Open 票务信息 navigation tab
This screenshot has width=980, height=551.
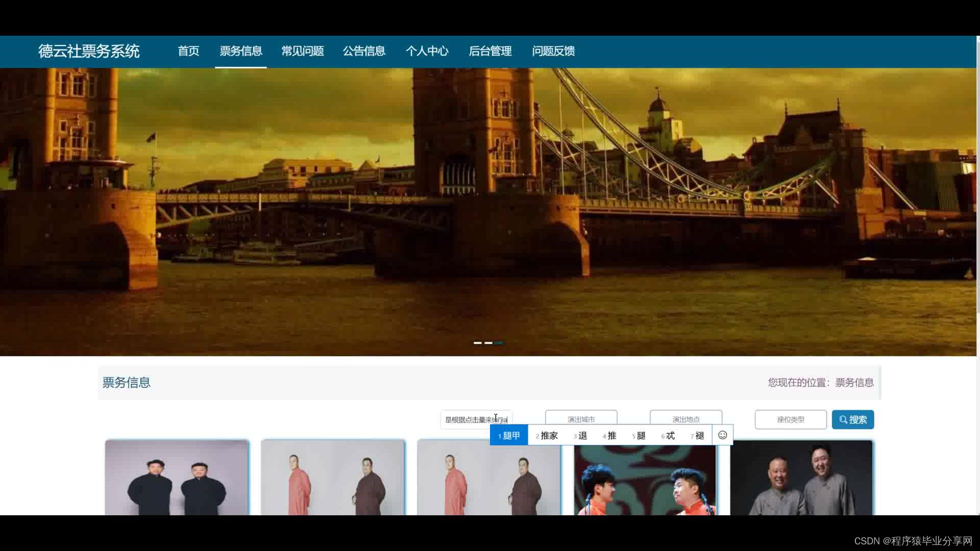point(240,51)
